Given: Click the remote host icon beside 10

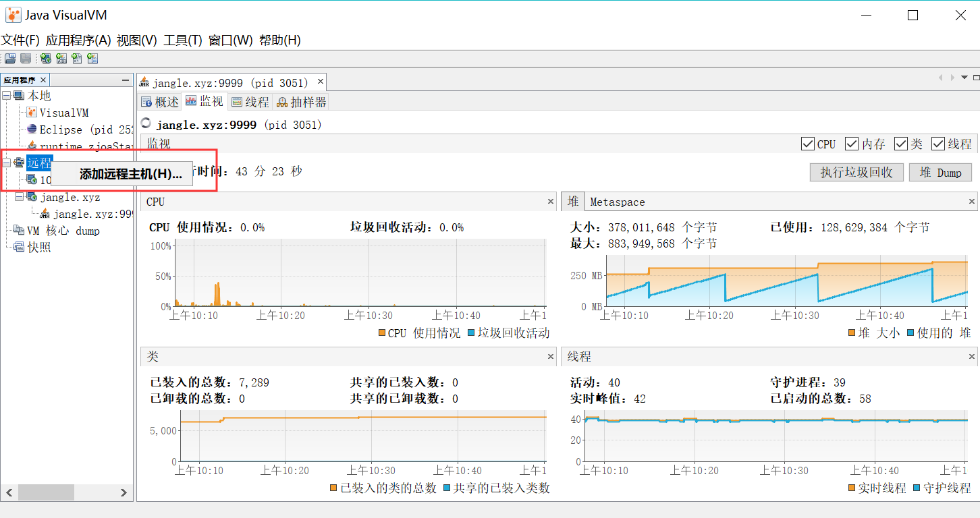Looking at the screenshot, I should (x=32, y=179).
